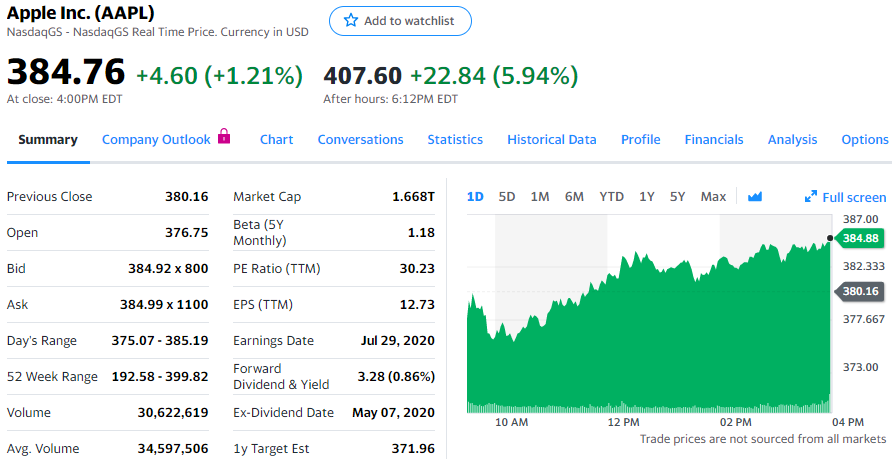Select the 1D chart range
This screenshot has height=459, width=892.
point(475,197)
